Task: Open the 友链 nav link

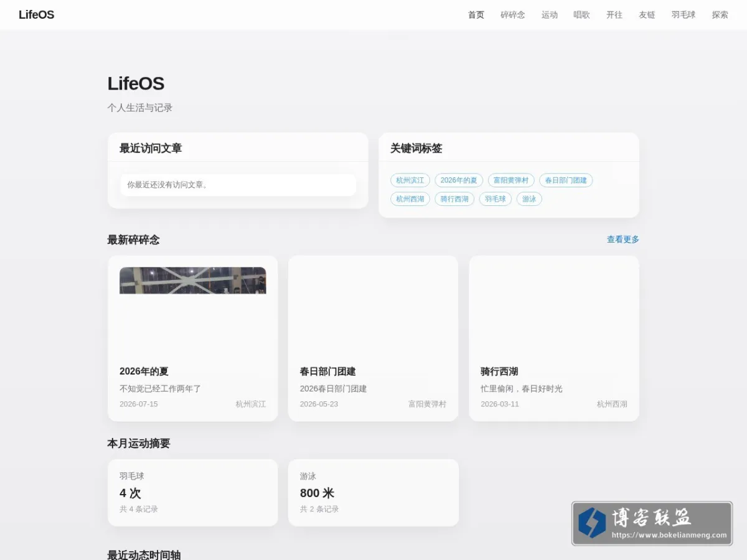Action: click(647, 15)
